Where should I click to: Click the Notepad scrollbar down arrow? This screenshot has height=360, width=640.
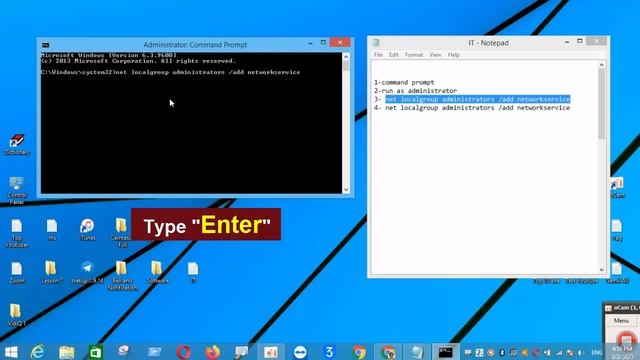pyautogui.click(x=602, y=270)
